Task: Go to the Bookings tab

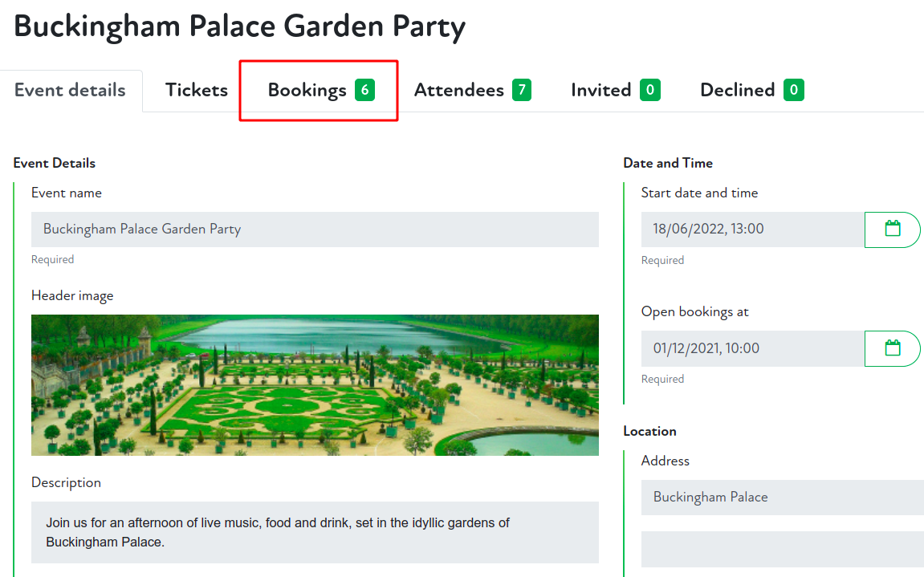Action: point(307,90)
